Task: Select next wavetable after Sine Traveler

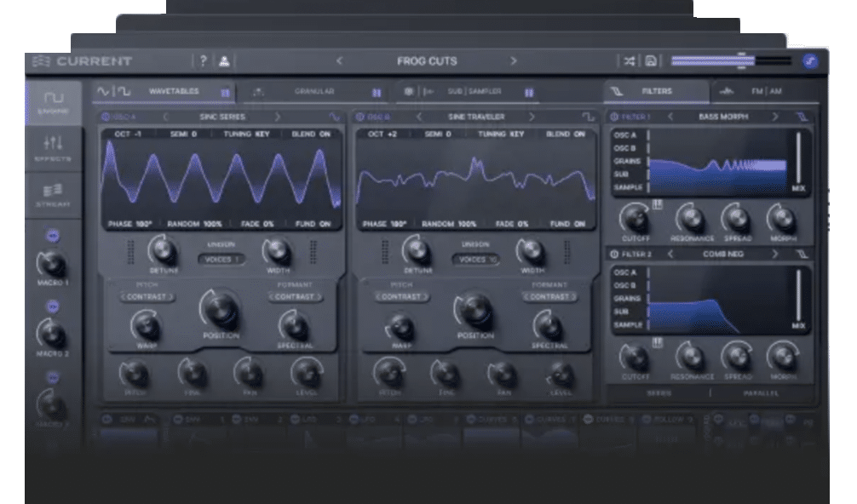Action: click(x=532, y=117)
